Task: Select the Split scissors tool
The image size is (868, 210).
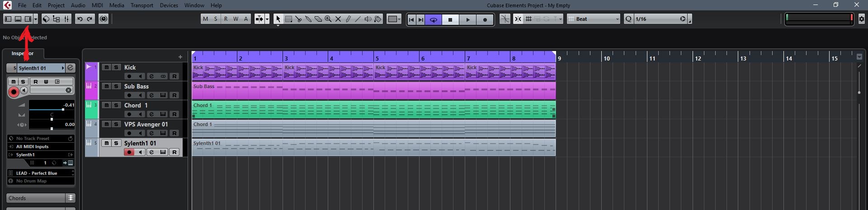Action: click(298, 19)
